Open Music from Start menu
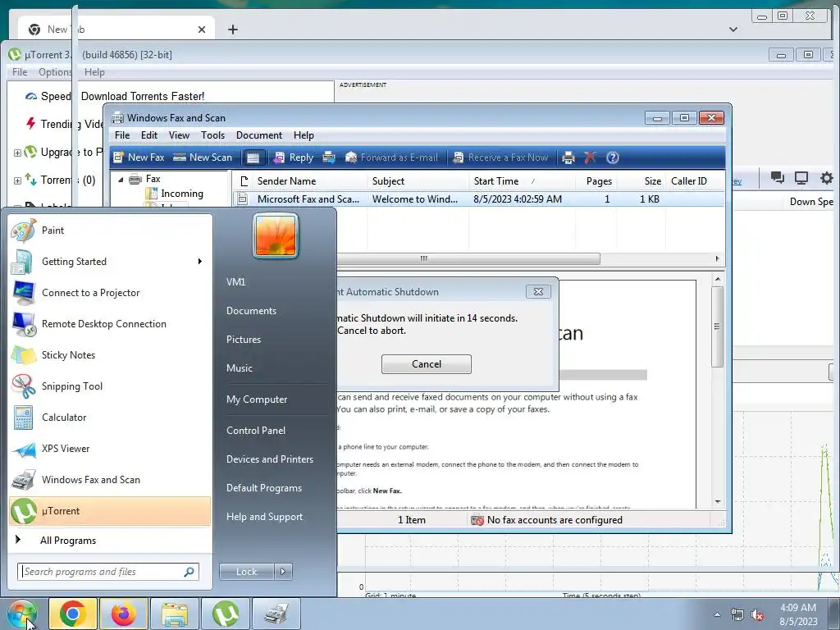The height and width of the screenshot is (630, 840). 239,368
